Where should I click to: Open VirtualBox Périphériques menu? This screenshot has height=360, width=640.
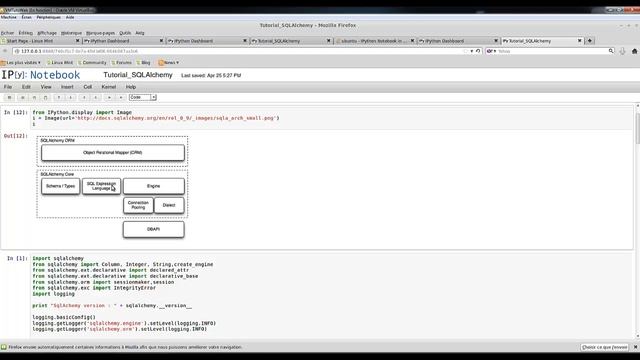pos(49,17)
